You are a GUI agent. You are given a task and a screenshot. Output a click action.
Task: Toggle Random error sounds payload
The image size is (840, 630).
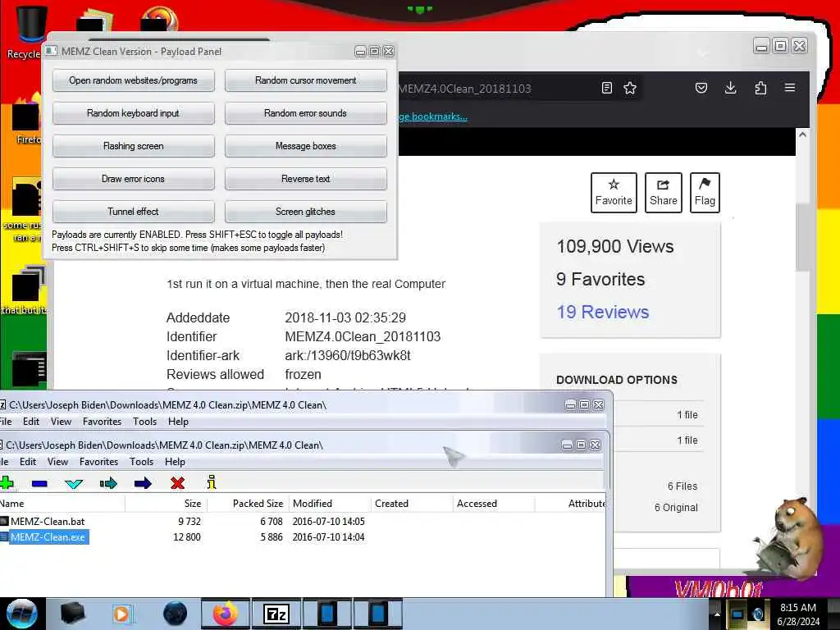pyautogui.click(x=305, y=113)
